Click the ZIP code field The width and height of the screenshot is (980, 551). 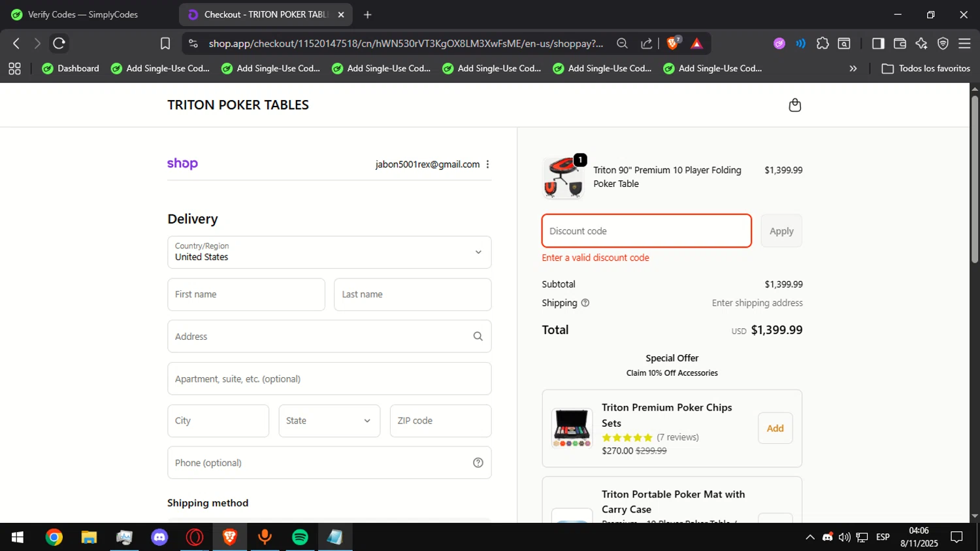[x=441, y=421]
